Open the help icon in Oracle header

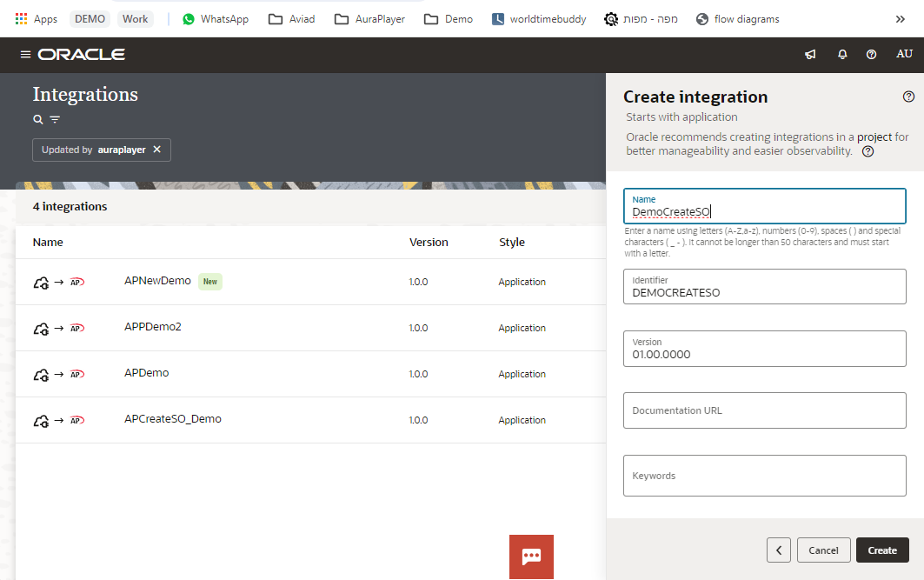[872, 54]
